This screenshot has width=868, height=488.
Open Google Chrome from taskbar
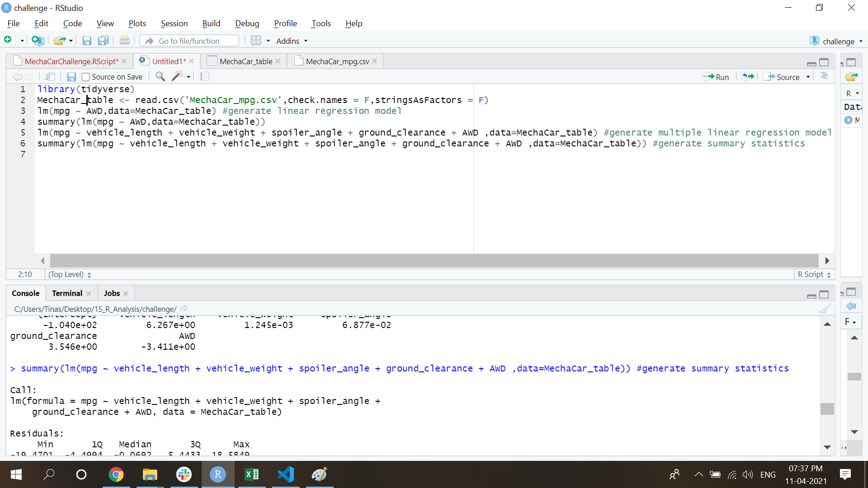116,474
